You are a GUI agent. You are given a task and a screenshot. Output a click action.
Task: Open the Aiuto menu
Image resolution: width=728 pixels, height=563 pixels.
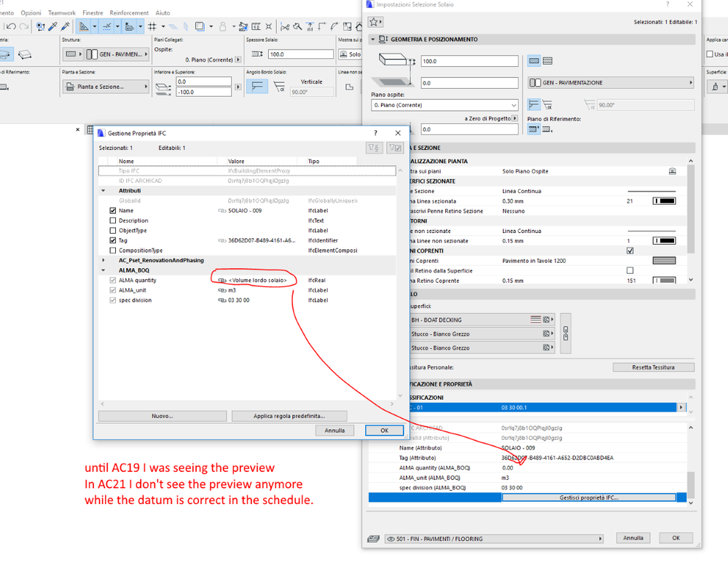163,13
